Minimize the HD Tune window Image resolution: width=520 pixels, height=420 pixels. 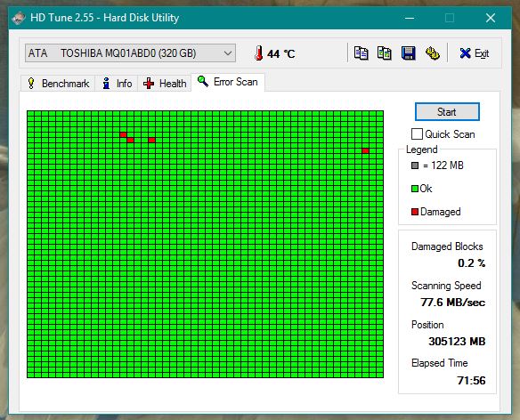(x=410, y=18)
